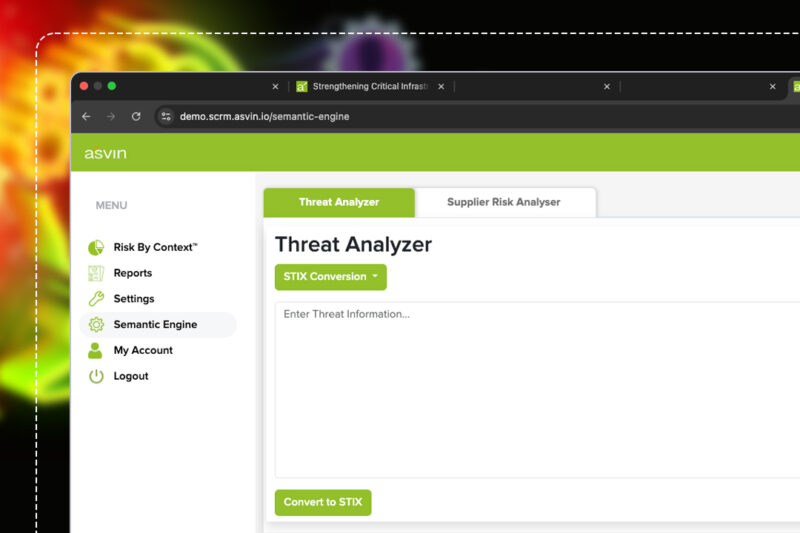Click the Logout power icon
Viewport: 800px width, 533px height.
click(96, 376)
